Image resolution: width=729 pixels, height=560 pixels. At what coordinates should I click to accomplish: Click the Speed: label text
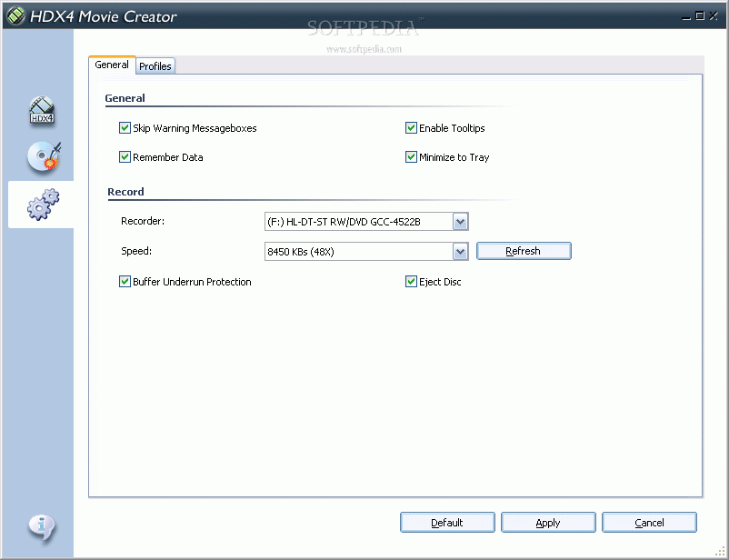point(136,251)
